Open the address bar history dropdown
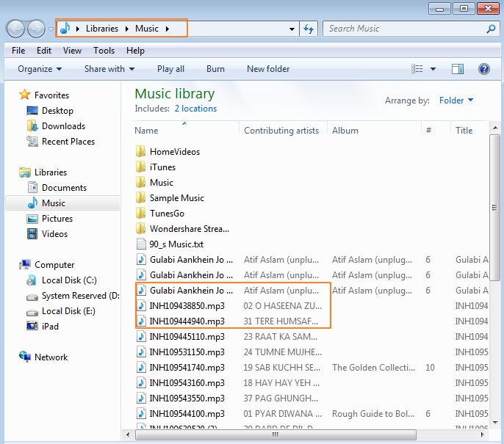 (x=292, y=29)
